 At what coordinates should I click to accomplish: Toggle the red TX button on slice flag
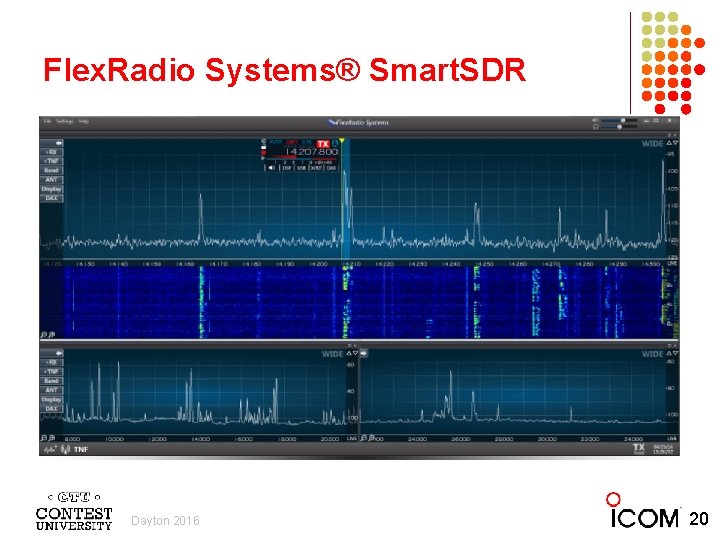point(323,143)
